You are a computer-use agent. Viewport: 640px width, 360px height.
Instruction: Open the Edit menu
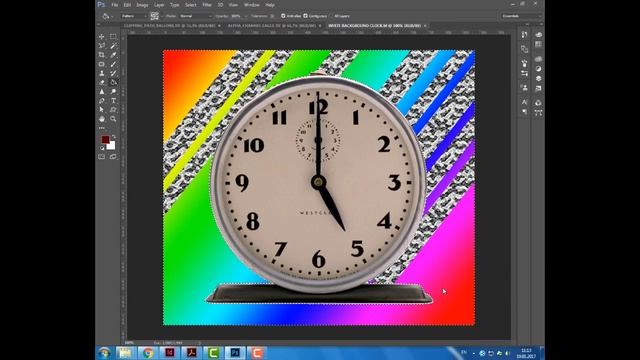coord(127,5)
